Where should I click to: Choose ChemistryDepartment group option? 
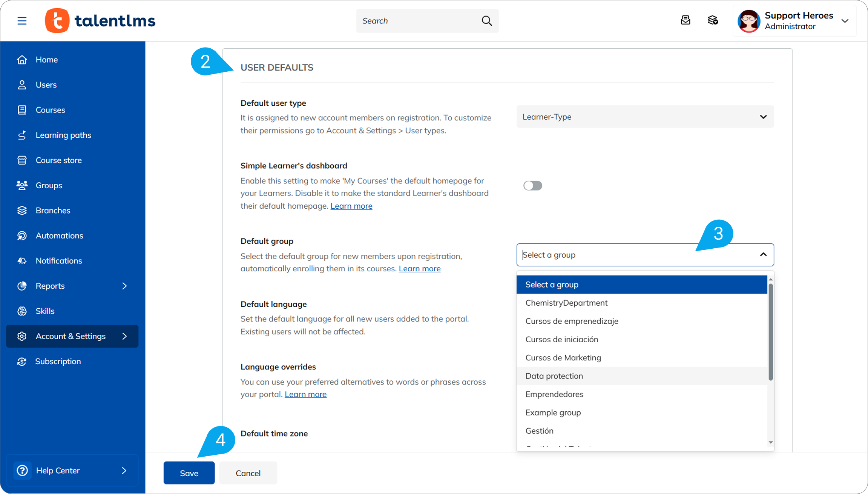pos(566,303)
